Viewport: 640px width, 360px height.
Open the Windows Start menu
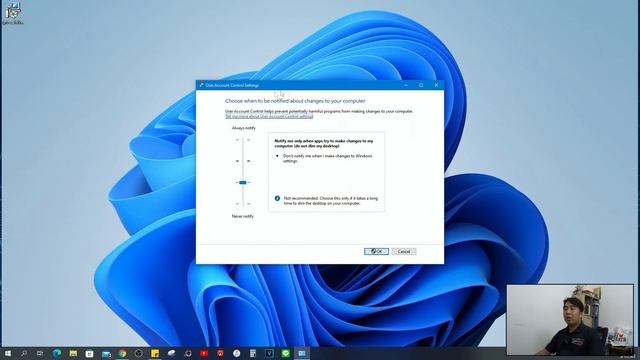pos(8,353)
